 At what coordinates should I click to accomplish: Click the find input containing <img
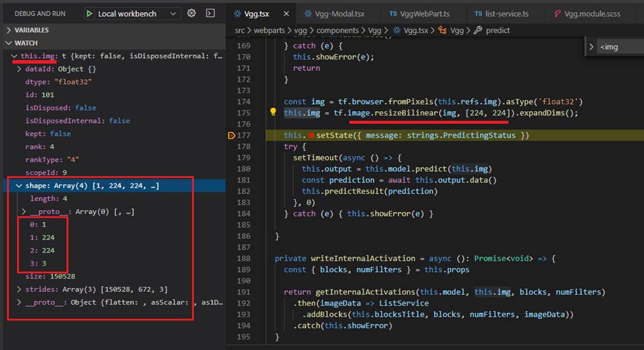click(620, 47)
